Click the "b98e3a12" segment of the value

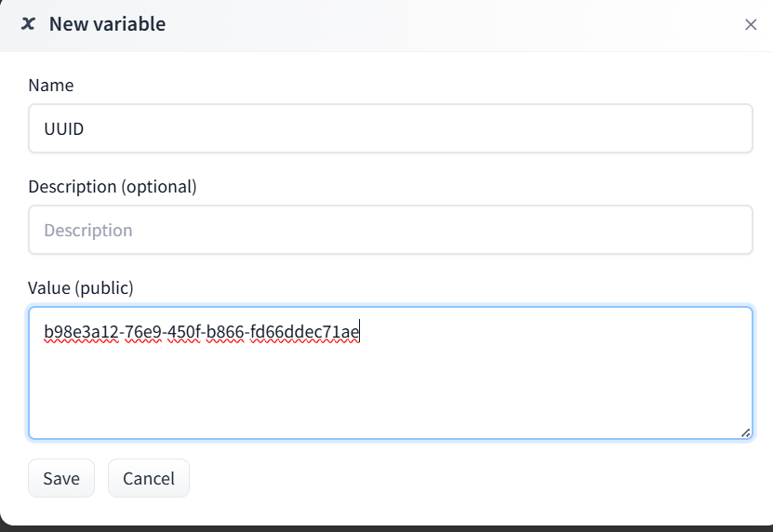[81, 332]
